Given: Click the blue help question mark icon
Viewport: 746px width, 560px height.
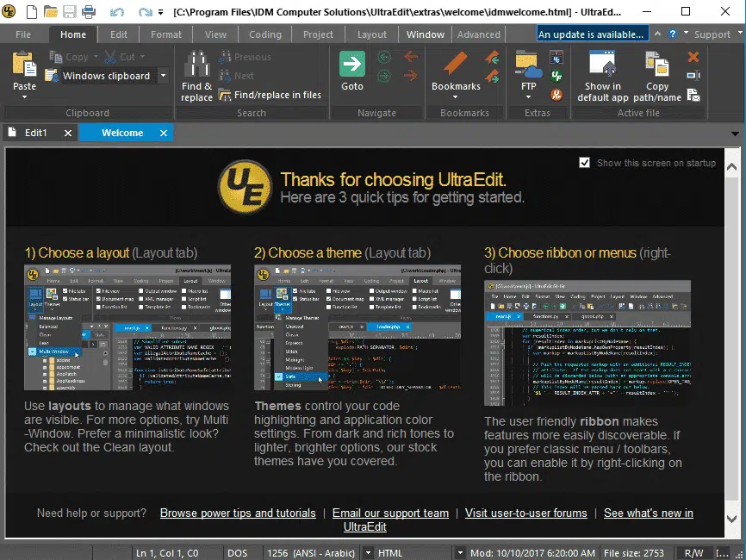Looking at the screenshot, I should (x=672, y=34).
